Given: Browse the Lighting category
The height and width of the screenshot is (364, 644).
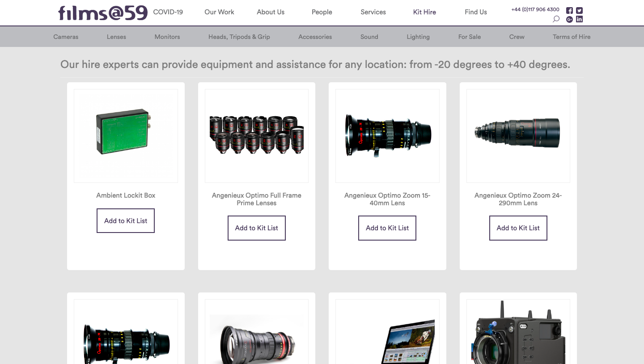Looking at the screenshot, I should (418, 37).
